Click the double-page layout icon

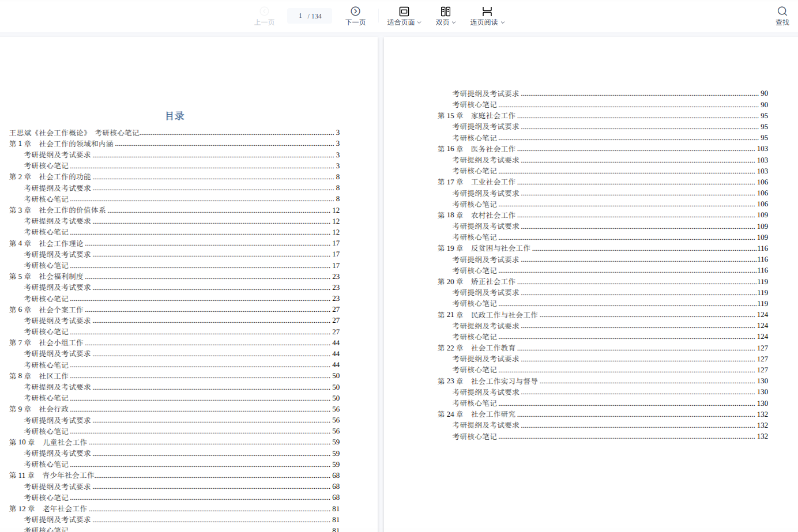[446, 11]
